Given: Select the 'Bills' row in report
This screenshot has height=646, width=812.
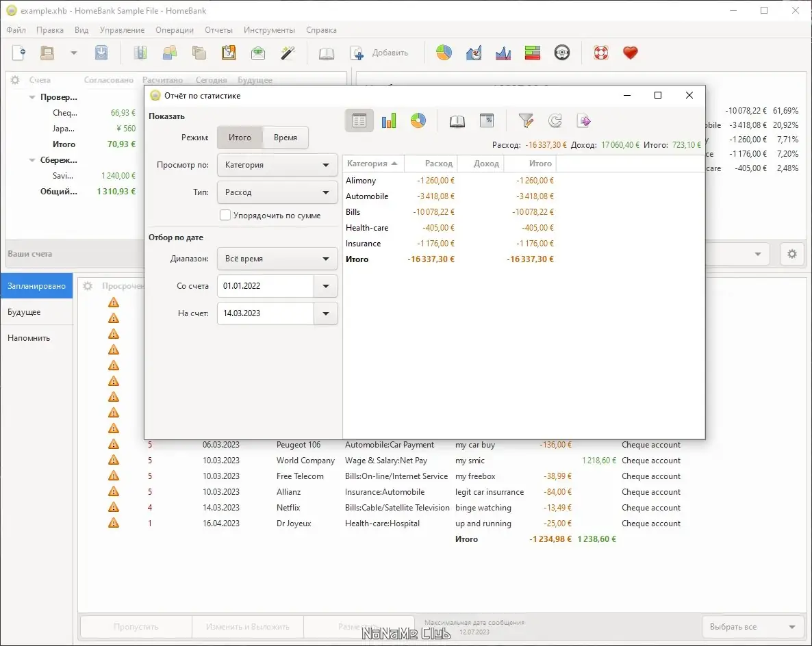Looking at the screenshot, I should [523, 212].
